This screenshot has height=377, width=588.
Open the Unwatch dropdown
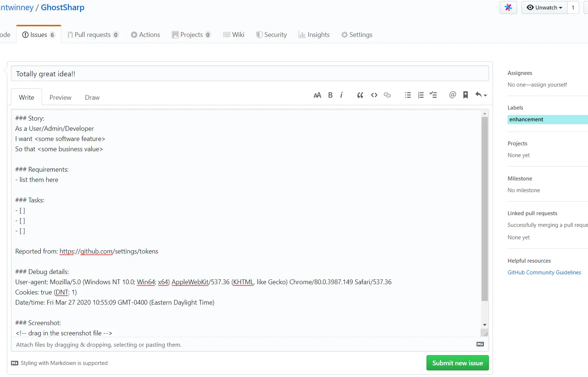[545, 8]
